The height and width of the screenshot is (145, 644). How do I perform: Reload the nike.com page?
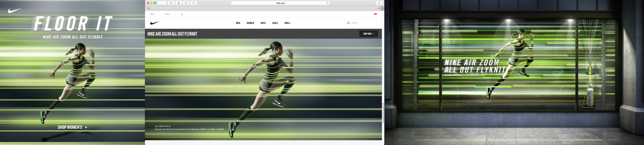click(327, 3)
